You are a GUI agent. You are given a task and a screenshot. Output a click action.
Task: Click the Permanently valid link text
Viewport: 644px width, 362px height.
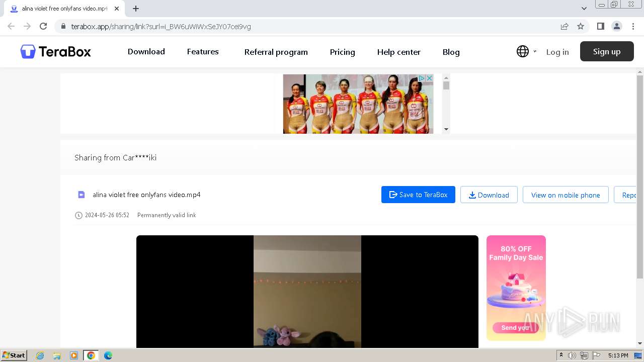point(167,215)
